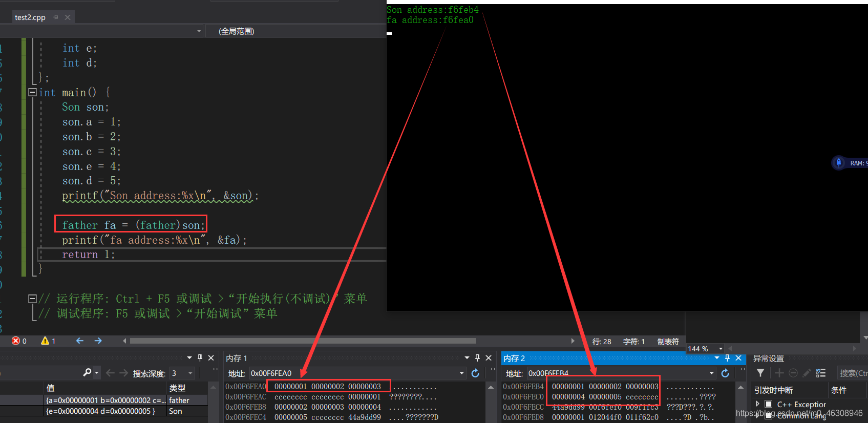Go to next search result in watch panel
Screen dimensions: 868x423
coord(123,373)
